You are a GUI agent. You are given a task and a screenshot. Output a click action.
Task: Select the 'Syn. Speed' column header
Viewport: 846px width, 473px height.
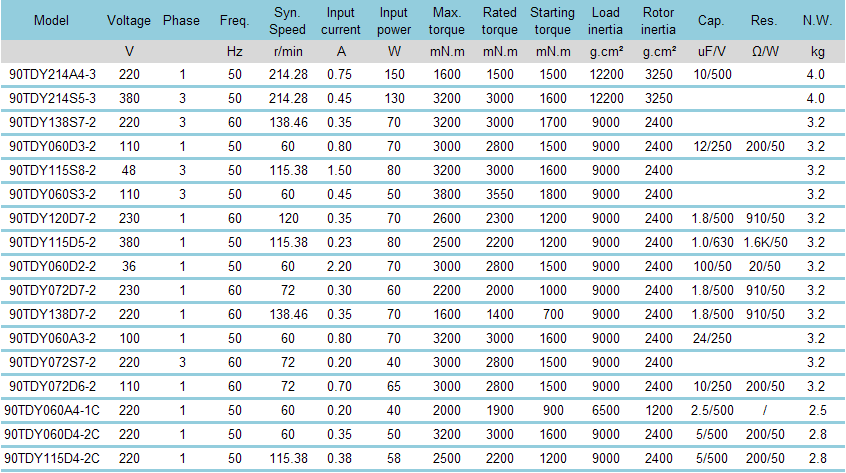point(287,21)
